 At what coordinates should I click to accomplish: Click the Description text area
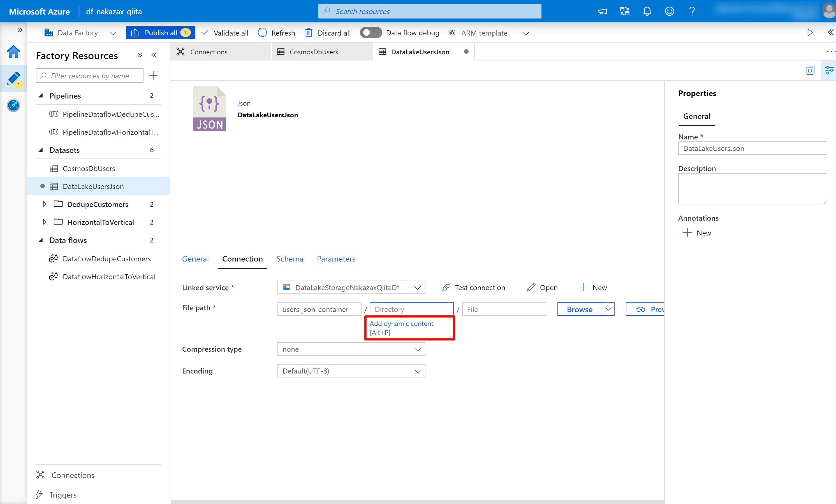pos(752,189)
